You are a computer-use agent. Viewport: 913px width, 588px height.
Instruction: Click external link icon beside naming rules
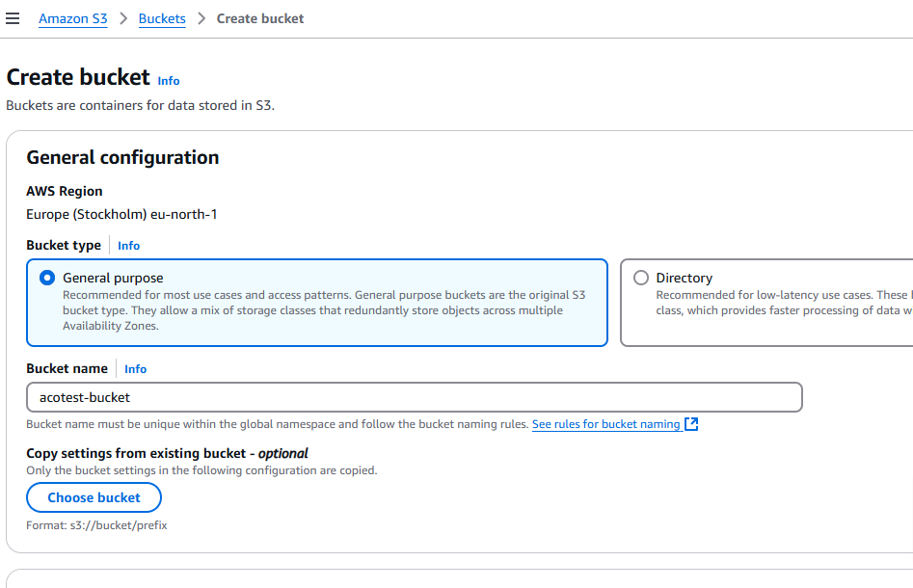[691, 424]
